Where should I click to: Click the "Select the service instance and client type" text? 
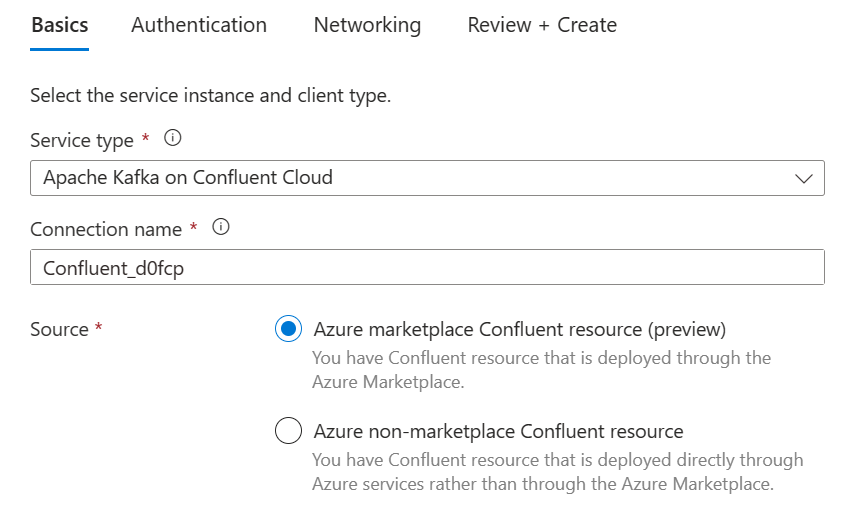[210, 97]
